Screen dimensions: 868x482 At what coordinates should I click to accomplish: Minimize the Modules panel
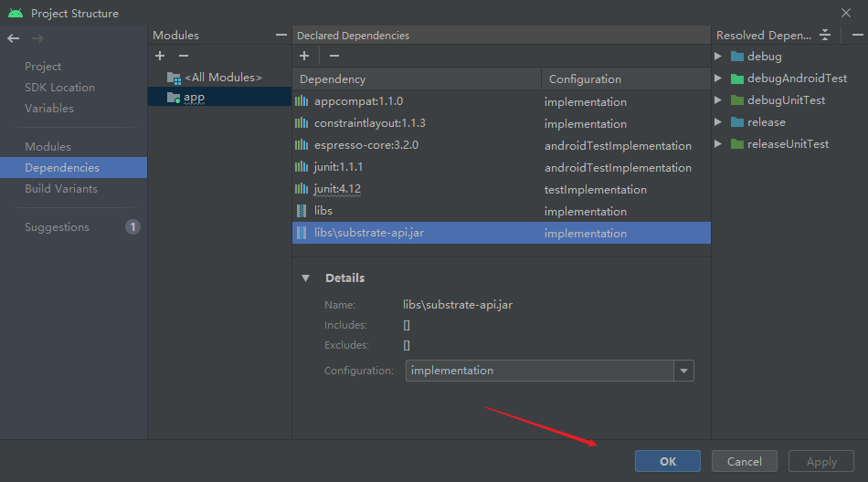tap(281, 35)
